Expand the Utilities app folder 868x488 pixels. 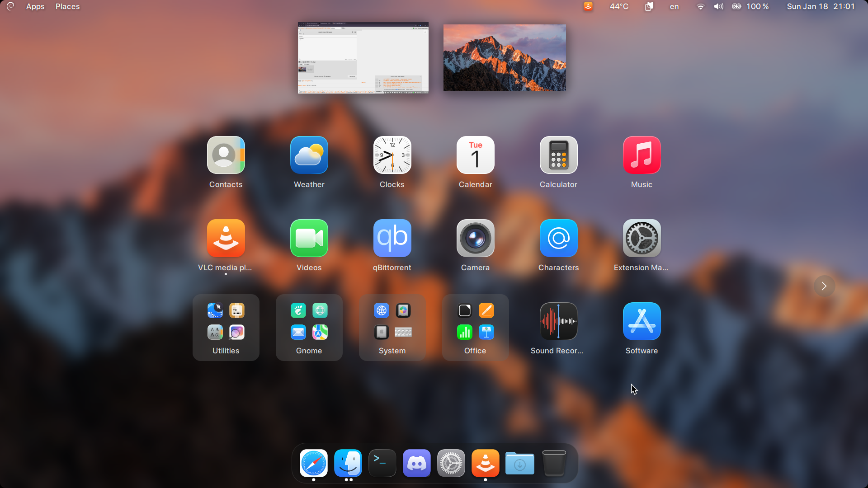click(x=226, y=328)
